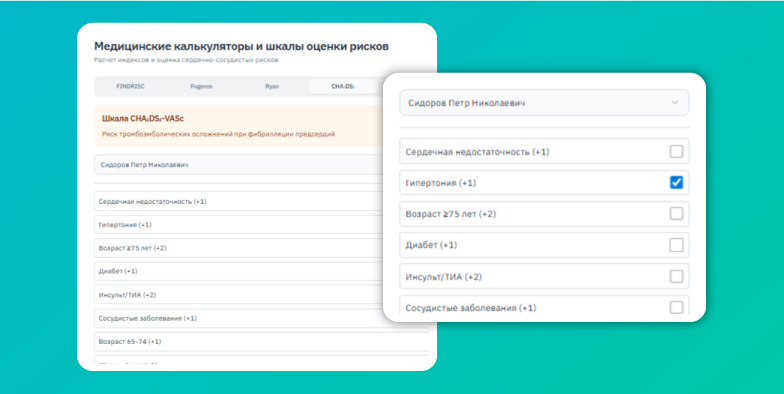Tick the Диабет checkbox in the zoomed card
Image resolution: width=784 pixels, height=394 pixels.
point(676,245)
